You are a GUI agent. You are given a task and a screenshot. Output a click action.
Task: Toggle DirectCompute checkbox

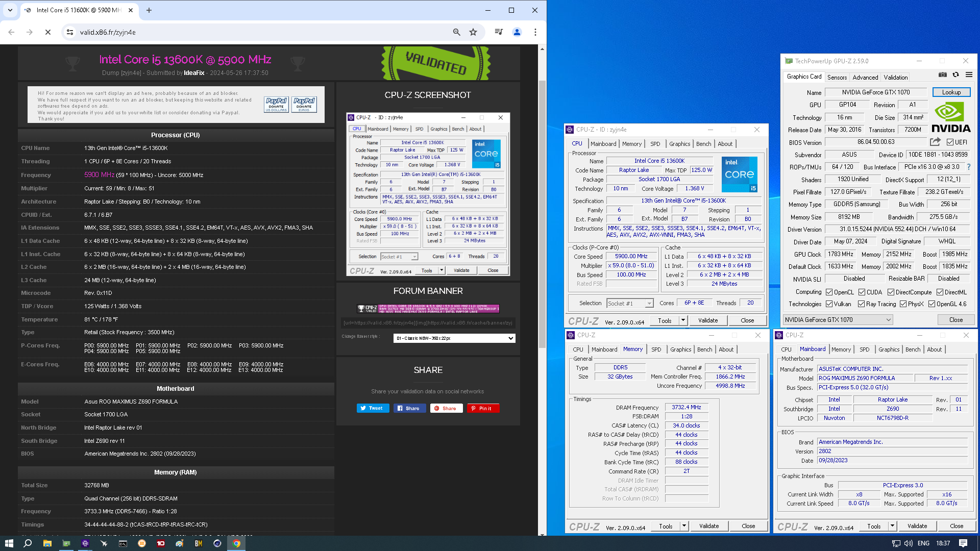891,292
